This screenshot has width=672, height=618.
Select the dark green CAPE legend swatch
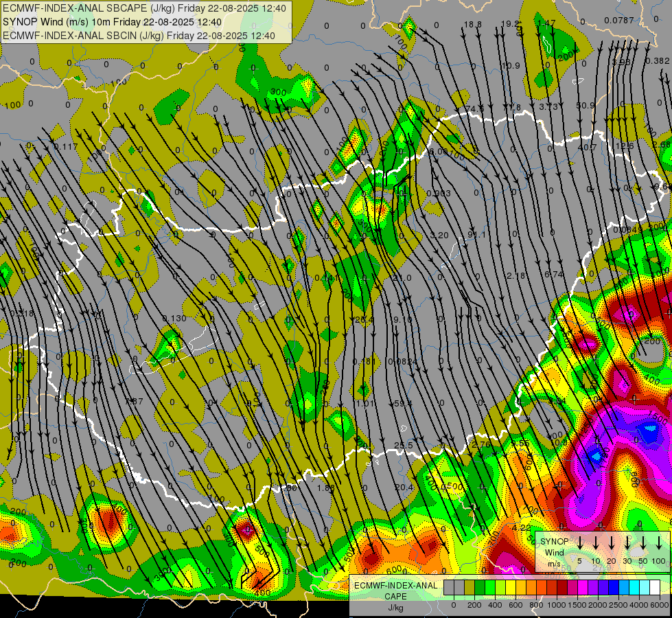point(480,588)
